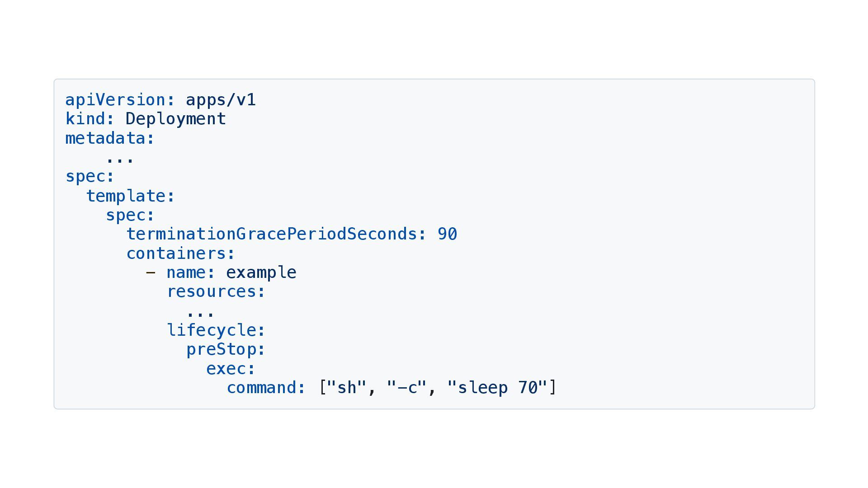Click the value 90
Image resolution: width=868 pixels, height=488 pixels.
click(x=447, y=234)
